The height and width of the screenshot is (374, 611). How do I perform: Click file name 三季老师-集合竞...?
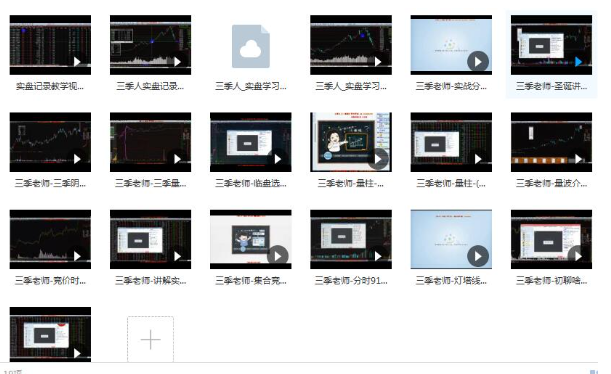click(251, 280)
